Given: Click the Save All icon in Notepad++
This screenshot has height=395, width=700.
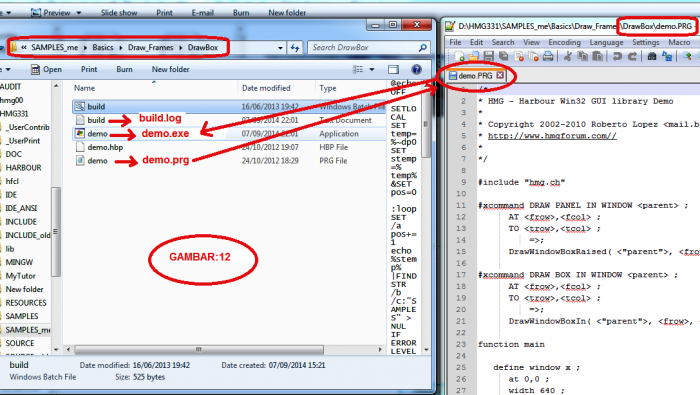Looking at the screenshot, I should (504, 56).
